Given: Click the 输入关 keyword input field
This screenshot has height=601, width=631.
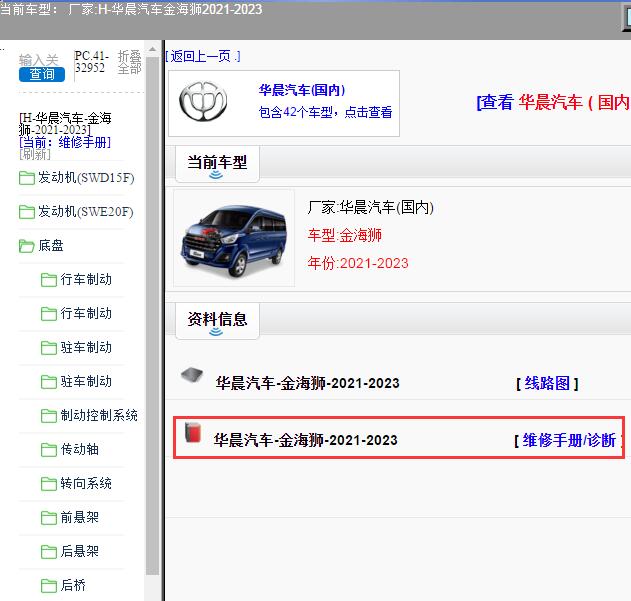Looking at the screenshot, I should 39,60.
